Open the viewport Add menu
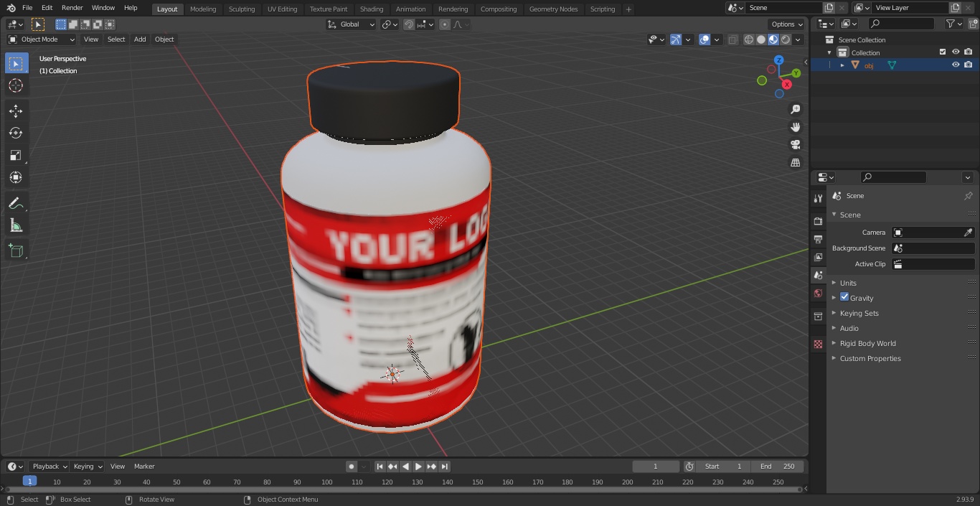Image resolution: width=980 pixels, height=506 pixels. pos(140,39)
